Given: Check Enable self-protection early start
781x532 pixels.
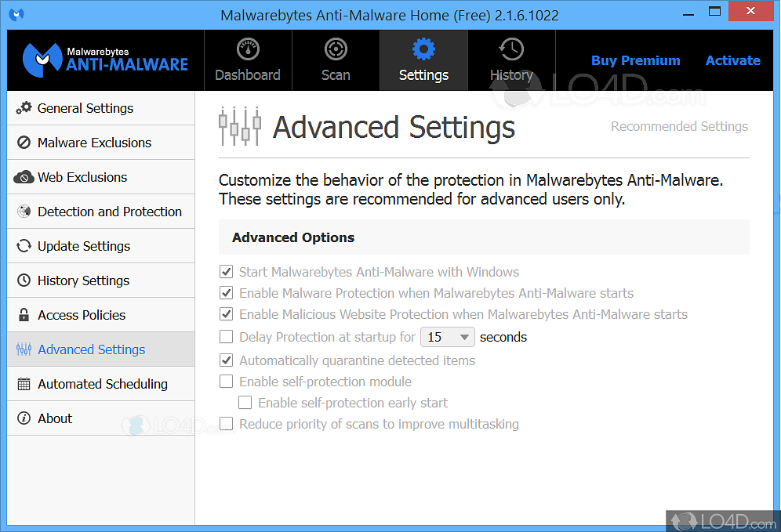Looking at the screenshot, I should 245,403.
